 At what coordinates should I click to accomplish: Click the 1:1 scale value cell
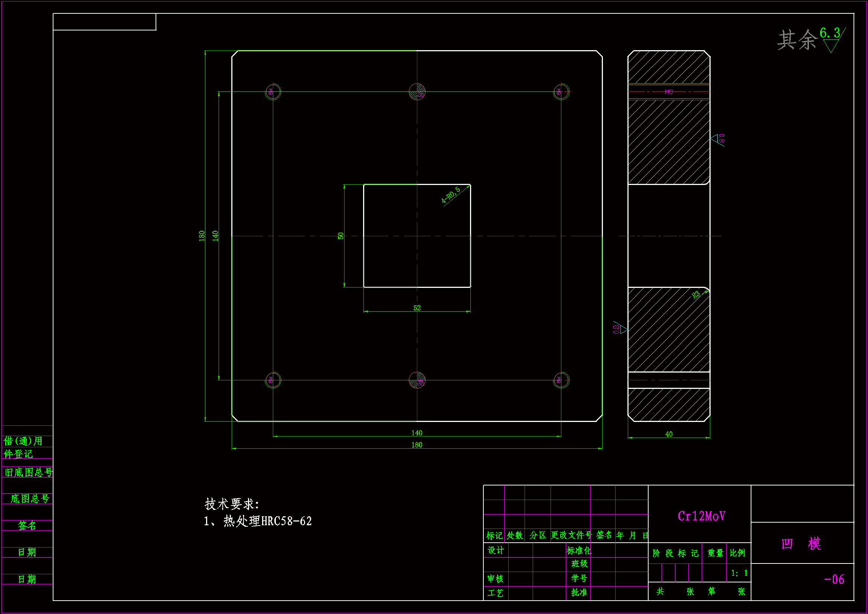click(x=739, y=573)
